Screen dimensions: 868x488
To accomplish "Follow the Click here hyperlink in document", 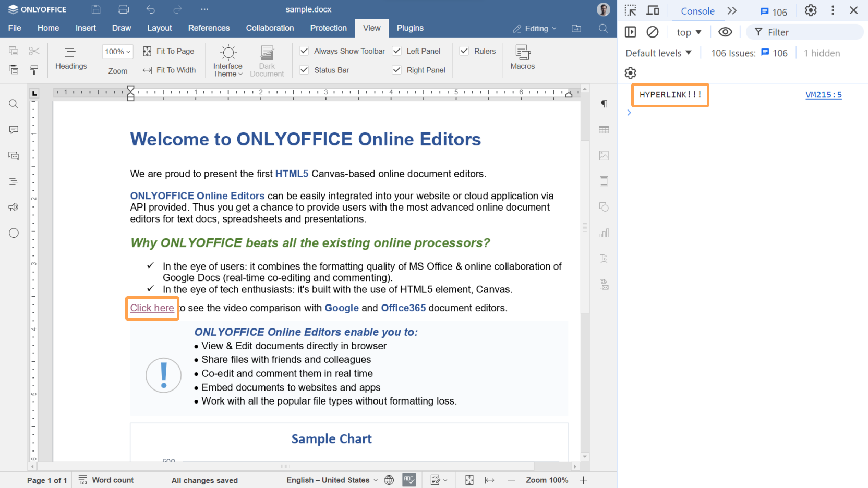I will pos(152,308).
